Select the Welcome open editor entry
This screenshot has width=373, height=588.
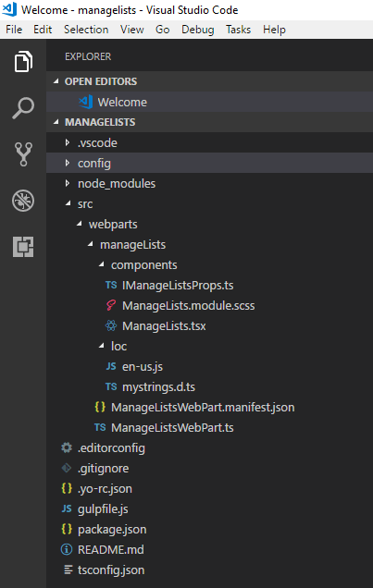tap(210, 102)
